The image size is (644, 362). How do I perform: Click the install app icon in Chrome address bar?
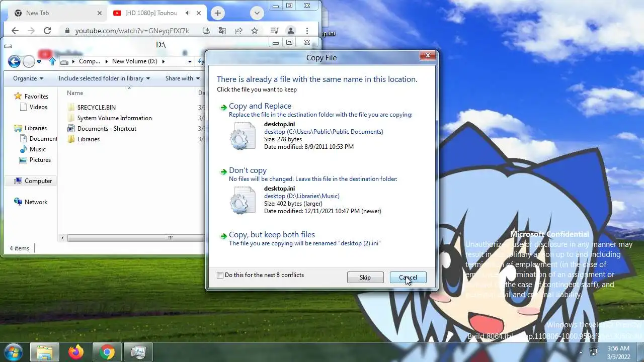point(206,31)
